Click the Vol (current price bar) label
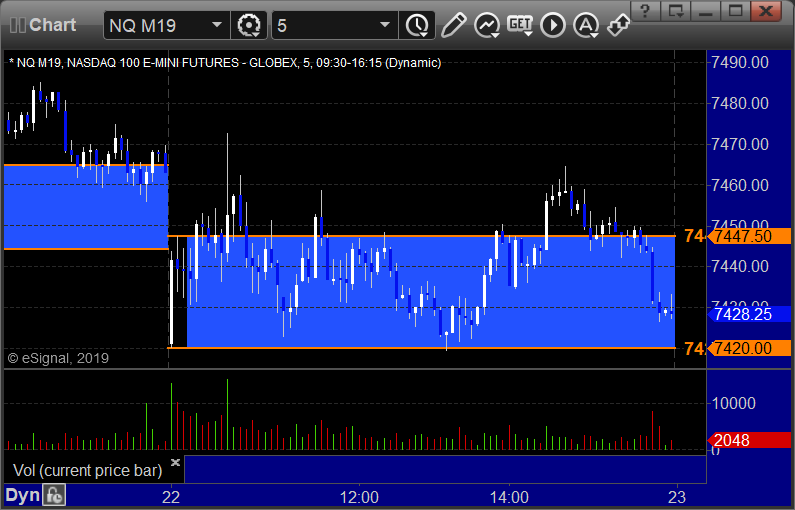The width and height of the screenshot is (795, 510). [88, 470]
